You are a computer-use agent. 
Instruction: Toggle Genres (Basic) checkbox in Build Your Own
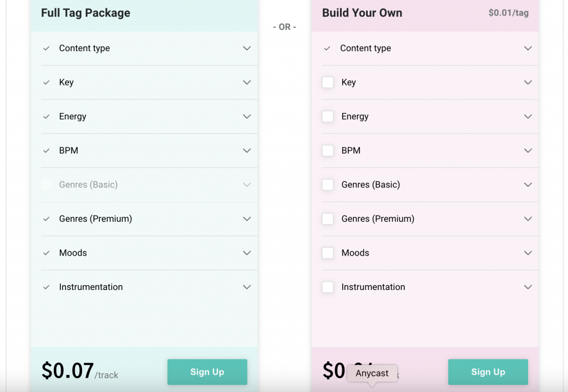pos(328,185)
